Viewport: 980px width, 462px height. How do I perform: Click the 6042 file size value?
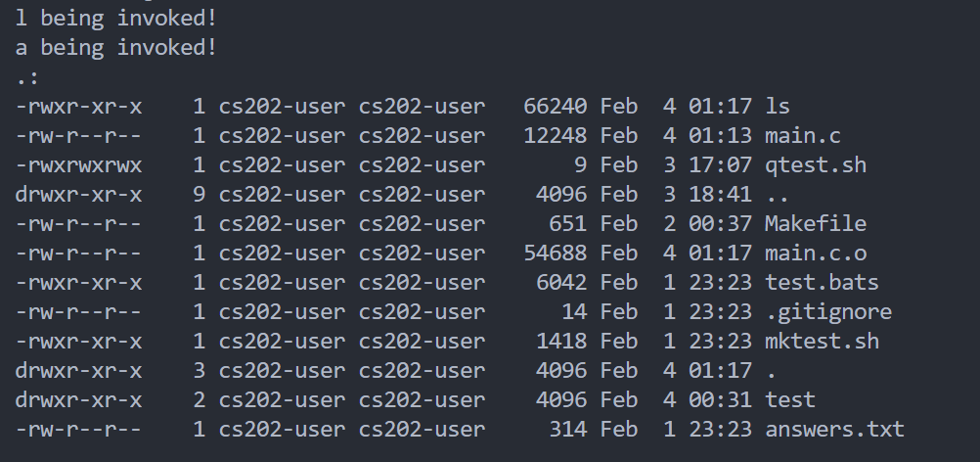coord(561,283)
